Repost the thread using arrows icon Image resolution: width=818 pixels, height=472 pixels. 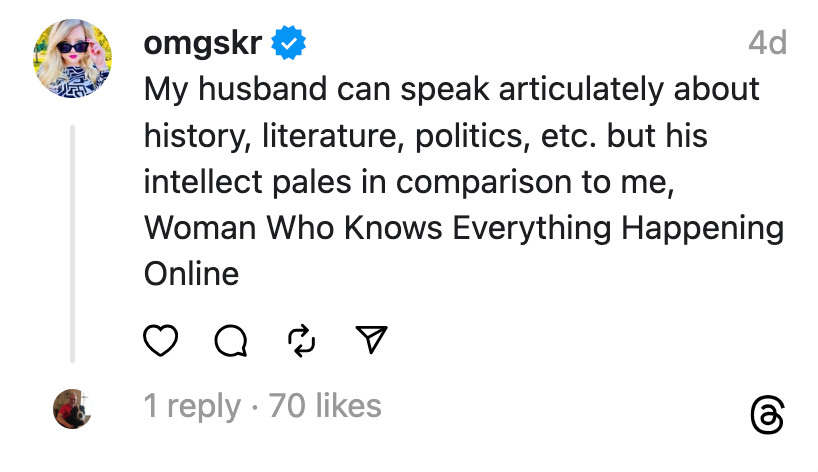click(301, 341)
